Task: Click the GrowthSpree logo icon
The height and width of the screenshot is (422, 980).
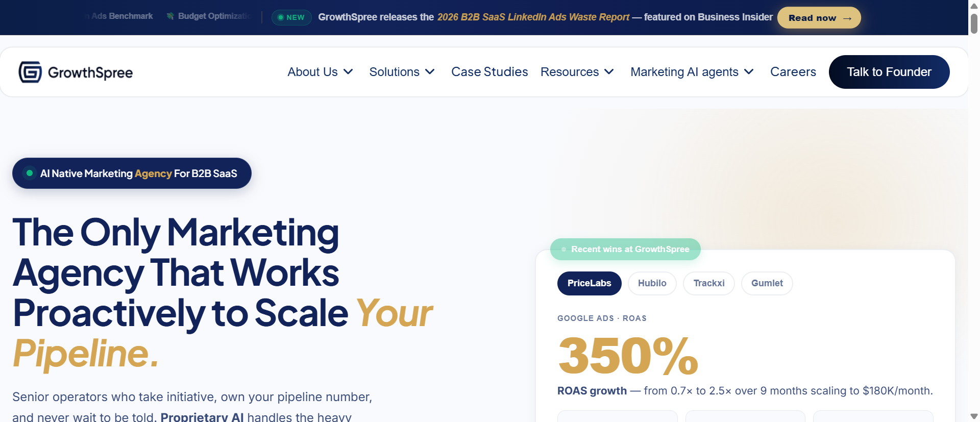Action: [30, 72]
